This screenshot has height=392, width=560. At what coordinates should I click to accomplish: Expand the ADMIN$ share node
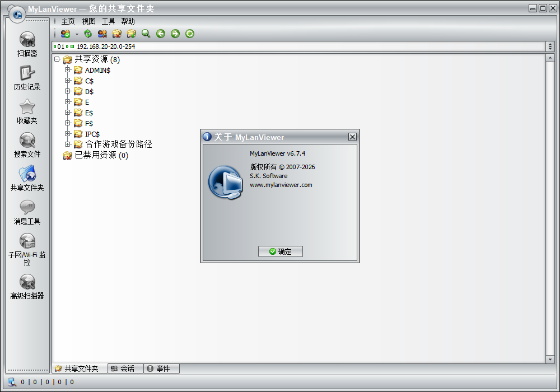(x=68, y=70)
